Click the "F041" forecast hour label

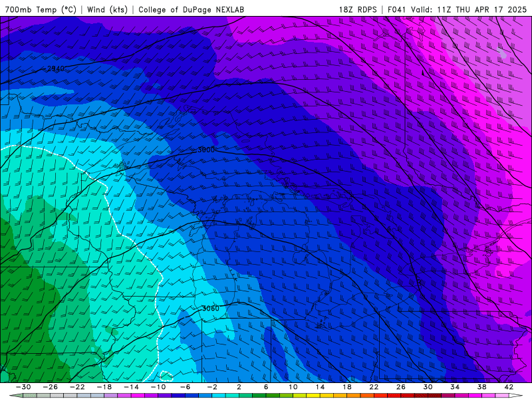click(396, 9)
